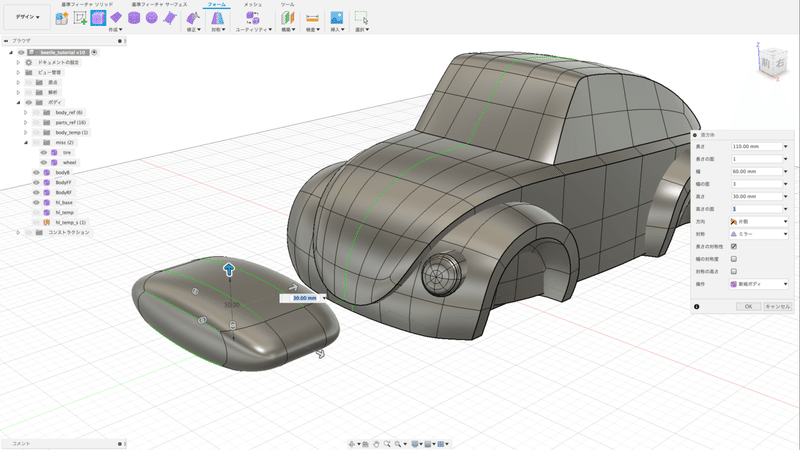800x450 pixels.
Task: Uncheck the 長さの対称性 checkbox
Action: pos(734,246)
